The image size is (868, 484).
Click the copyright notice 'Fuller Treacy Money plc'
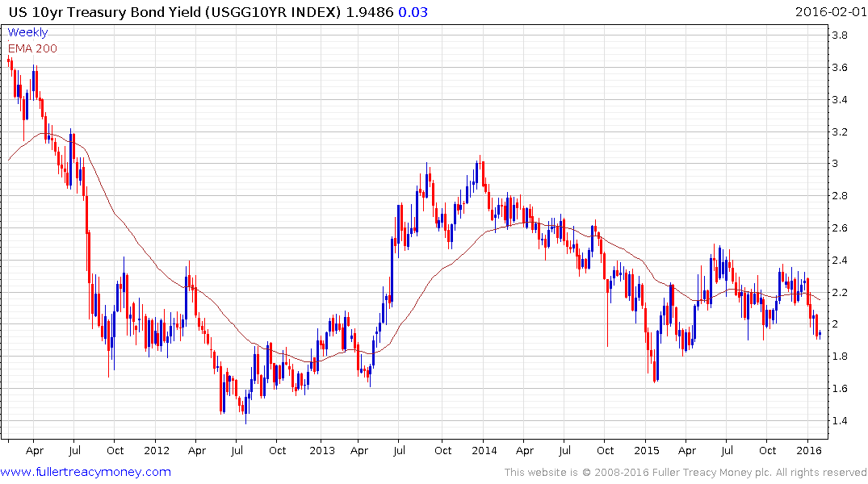point(712,473)
